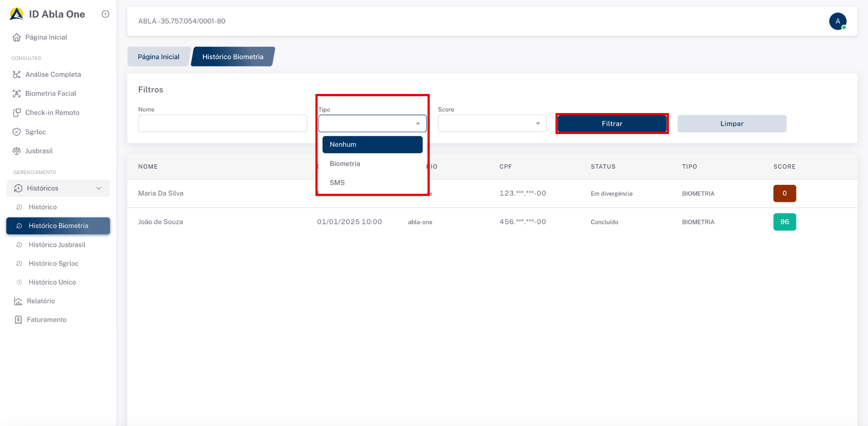Open Relatório chart icon in sidebar
This screenshot has width=868, height=426.
[x=18, y=301]
